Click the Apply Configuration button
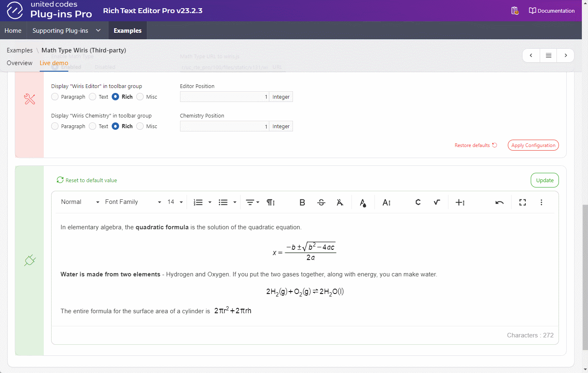 pos(533,145)
